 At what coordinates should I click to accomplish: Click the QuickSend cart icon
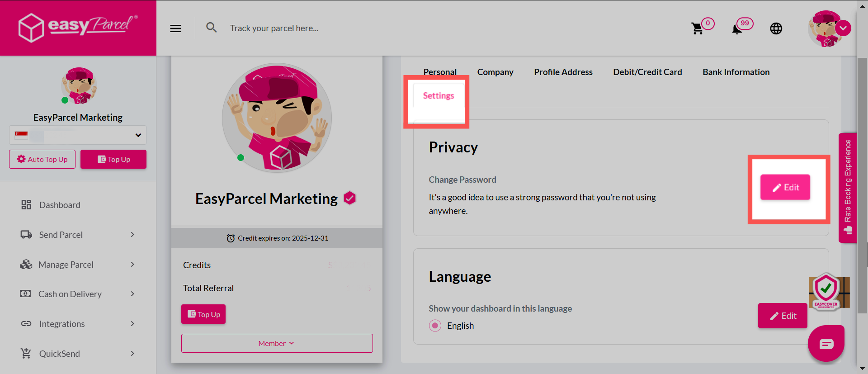(x=26, y=353)
